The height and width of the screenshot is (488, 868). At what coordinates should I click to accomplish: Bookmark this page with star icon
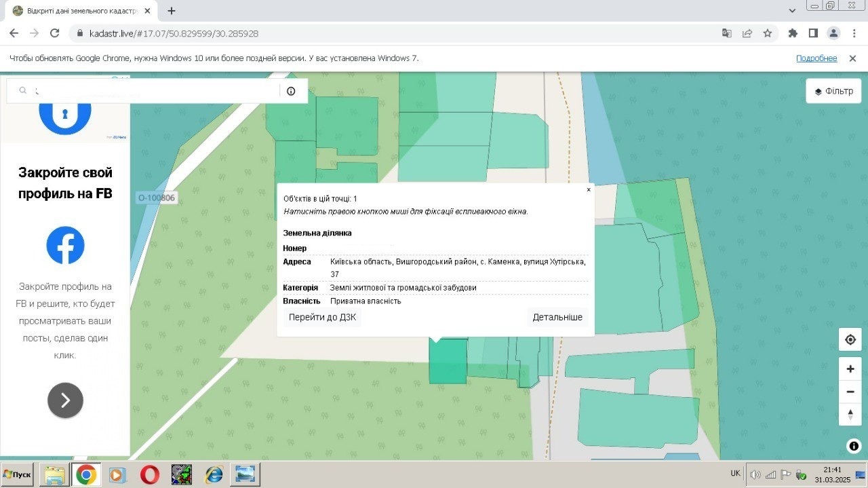[768, 33]
